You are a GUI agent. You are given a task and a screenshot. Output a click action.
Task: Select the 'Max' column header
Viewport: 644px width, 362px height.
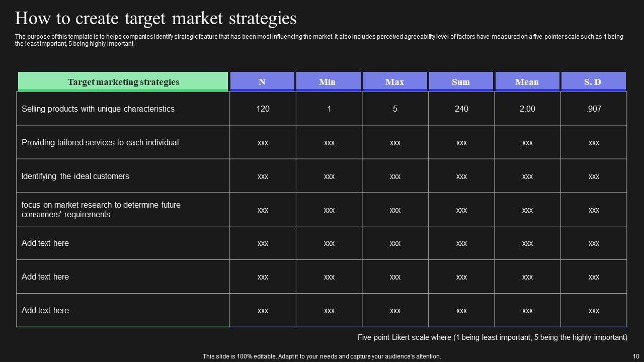[x=394, y=82]
